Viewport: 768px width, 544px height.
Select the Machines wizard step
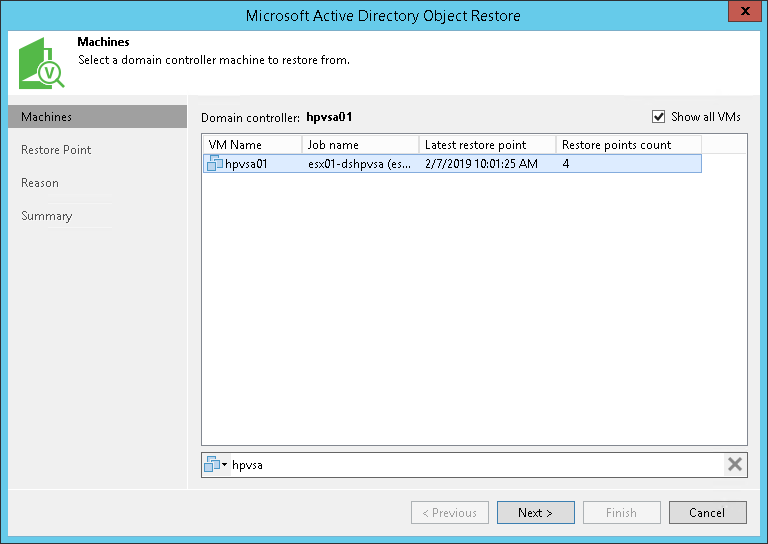click(47, 117)
